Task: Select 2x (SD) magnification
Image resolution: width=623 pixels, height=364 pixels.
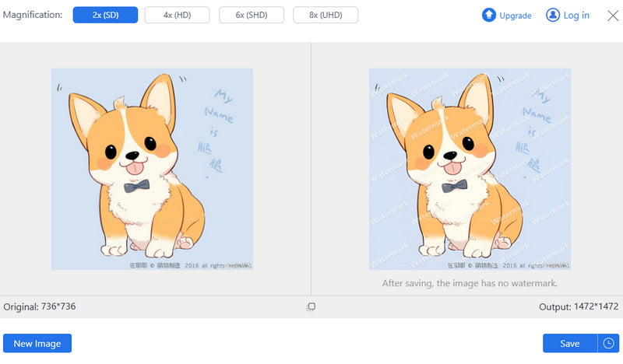Action: [105, 15]
